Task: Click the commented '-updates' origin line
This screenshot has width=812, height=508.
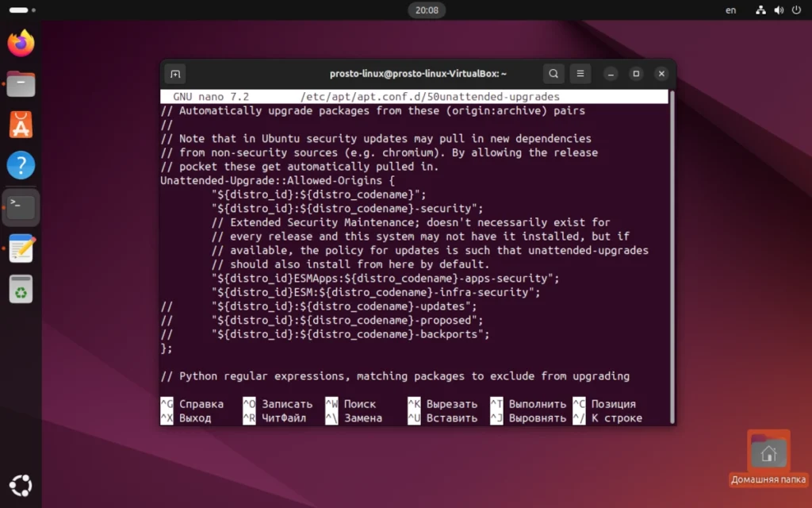Action: pyautogui.click(x=319, y=306)
